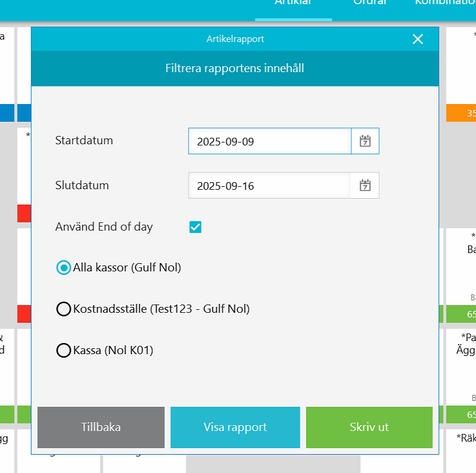Image resolution: width=476 pixels, height=473 pixels.
Task: Print report with Skriv ut
Action: [x=369, y=427]
